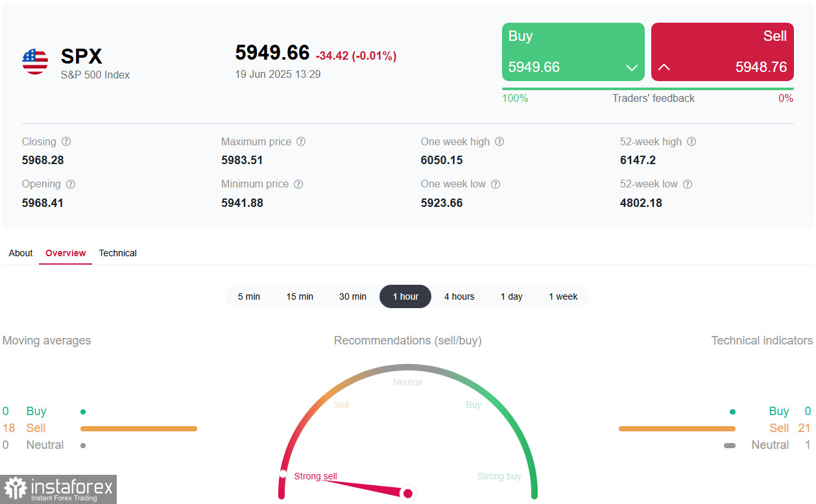Click the minimum price value 5941.88
Viewport: 816px width, 504px height.
[x=242, y=203]
